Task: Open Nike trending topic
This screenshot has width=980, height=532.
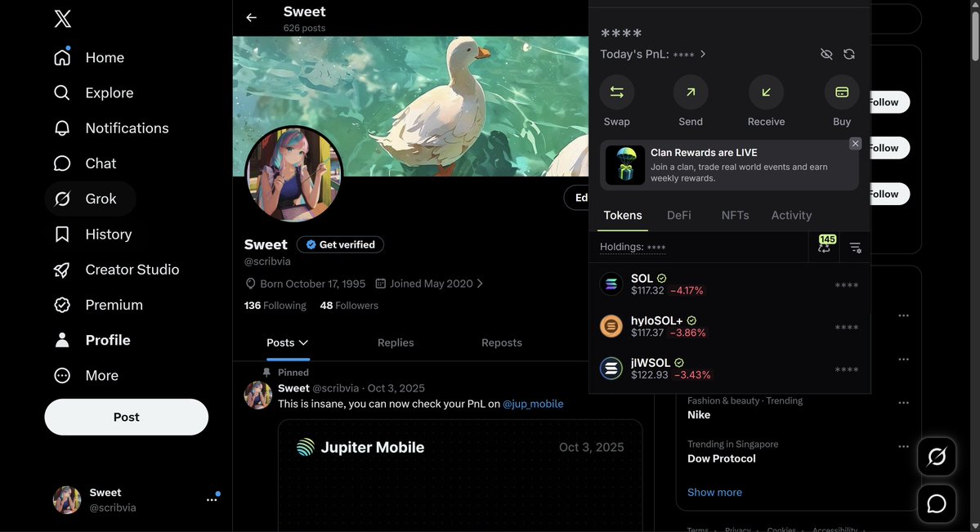Action: [x=699, y=415]
